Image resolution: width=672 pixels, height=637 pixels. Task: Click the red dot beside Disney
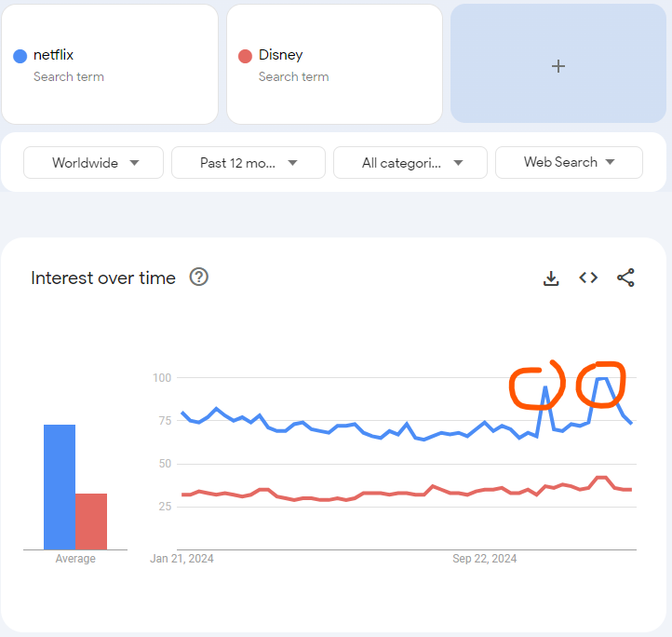coord(245,56)
